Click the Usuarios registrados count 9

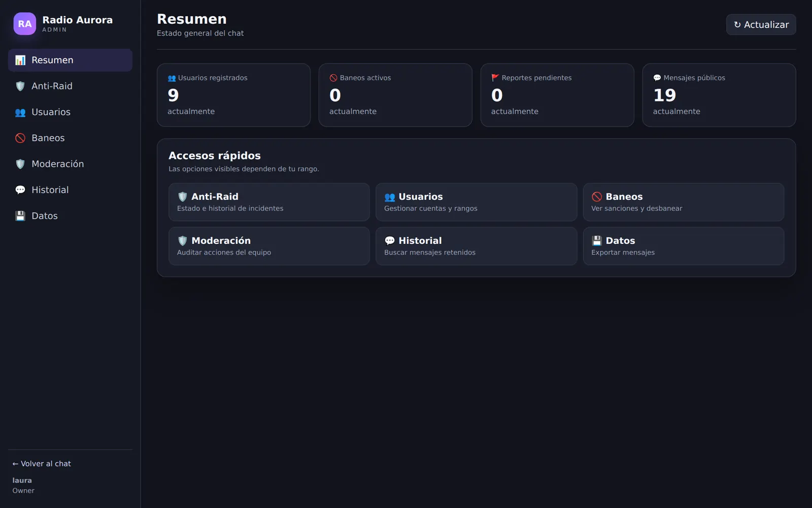(x=173, y=95)
